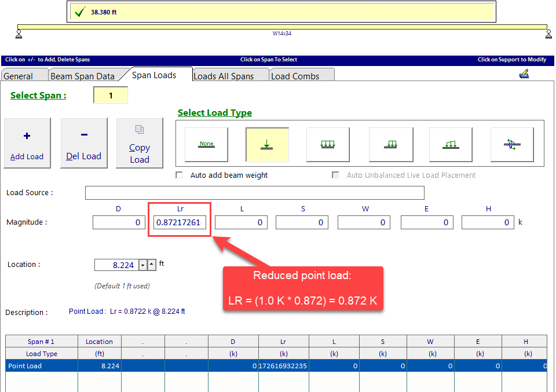The height and width of the screenshot is (392, 556).
Task: Select the Point Load table row
Action: pyautogui.click(x=276, y=366)
